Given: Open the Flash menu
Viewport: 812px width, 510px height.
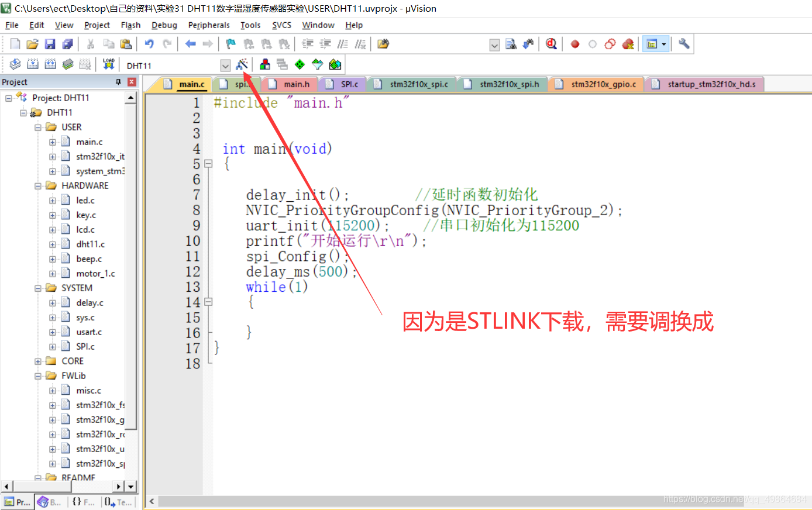Looking at the screenshot, I should (x=130, y=25).
